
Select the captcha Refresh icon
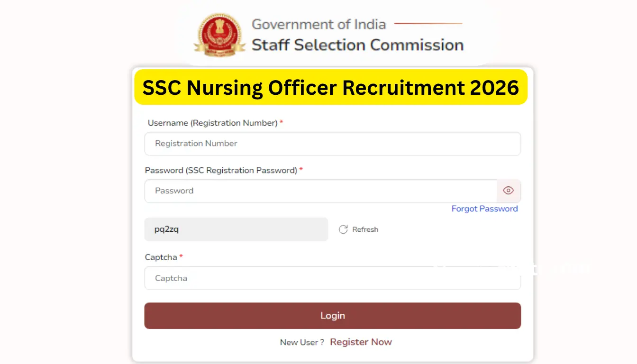(x=343, y=229)
